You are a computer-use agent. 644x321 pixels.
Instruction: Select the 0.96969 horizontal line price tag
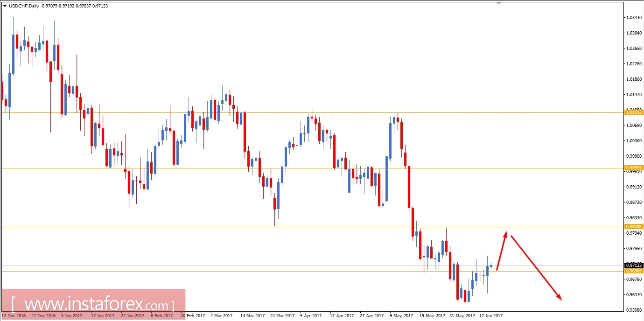pyautogui.click(x=634, y=271)
